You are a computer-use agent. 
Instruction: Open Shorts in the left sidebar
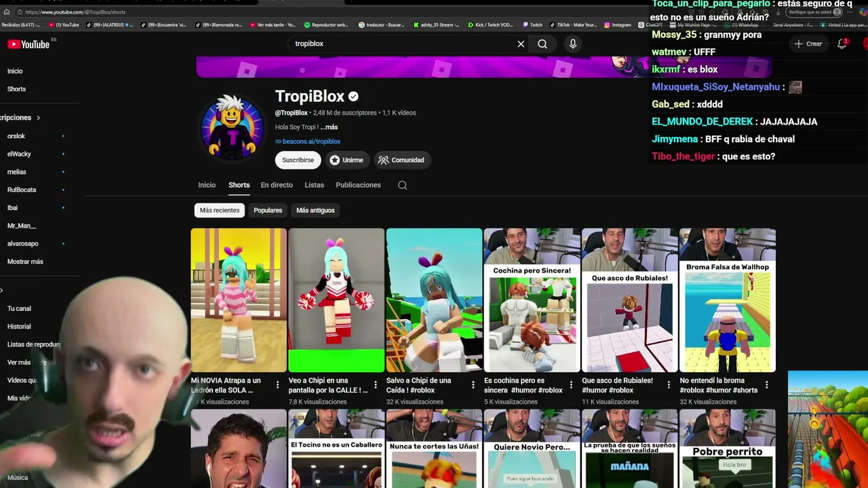click(16, 89)
